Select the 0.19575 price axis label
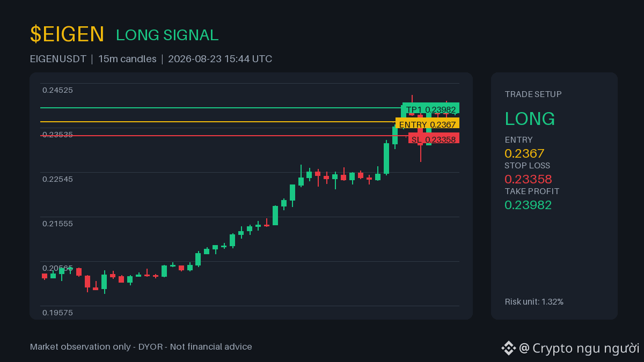 tap(57, 313)
